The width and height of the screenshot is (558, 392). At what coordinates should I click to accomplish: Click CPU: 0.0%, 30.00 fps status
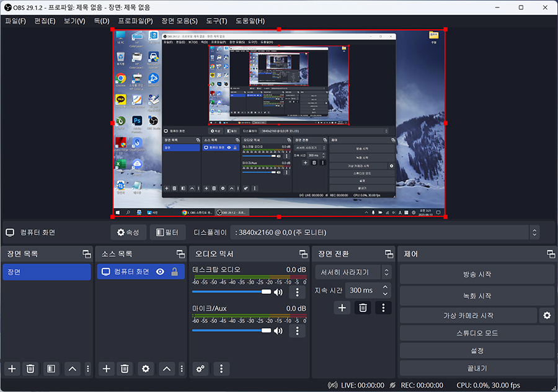[488, 385]
